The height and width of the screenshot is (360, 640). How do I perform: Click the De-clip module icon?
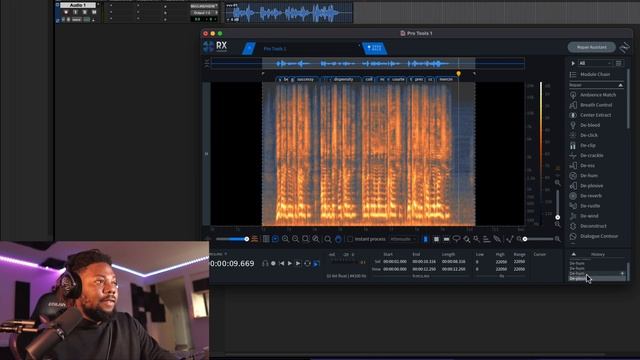click(573, 145)
